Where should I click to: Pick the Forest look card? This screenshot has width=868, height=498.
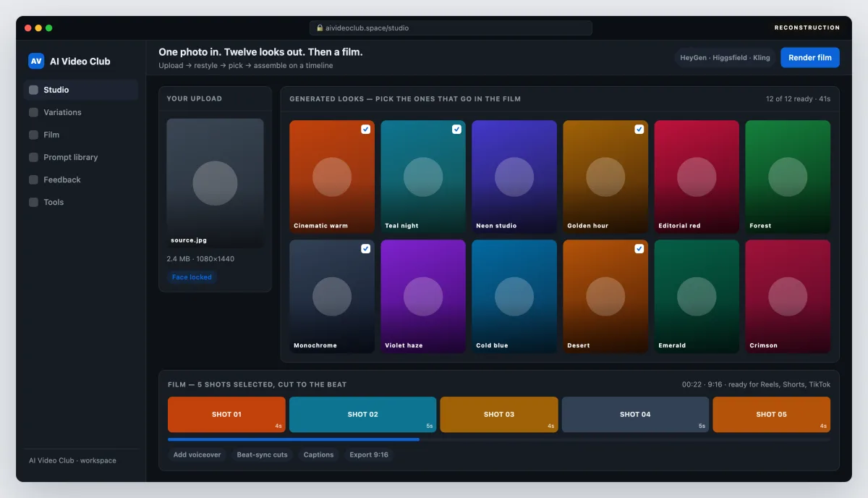coord(788,177)
